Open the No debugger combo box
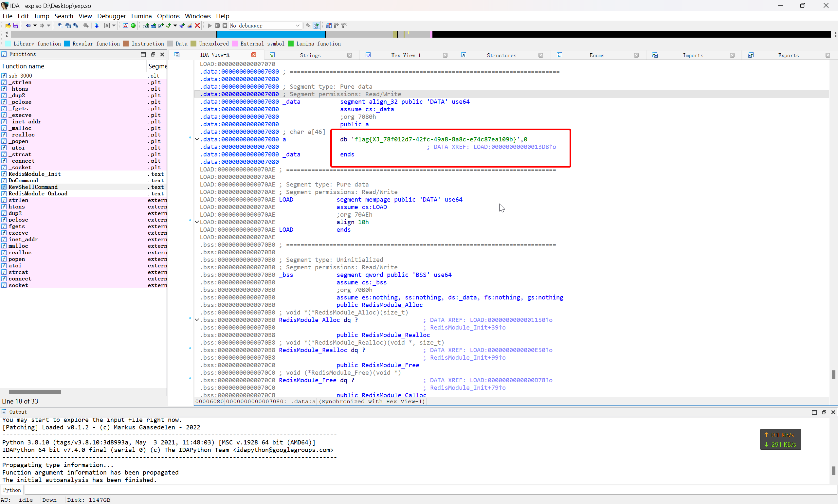Screen dimensions: 838x504 [265, 26]
